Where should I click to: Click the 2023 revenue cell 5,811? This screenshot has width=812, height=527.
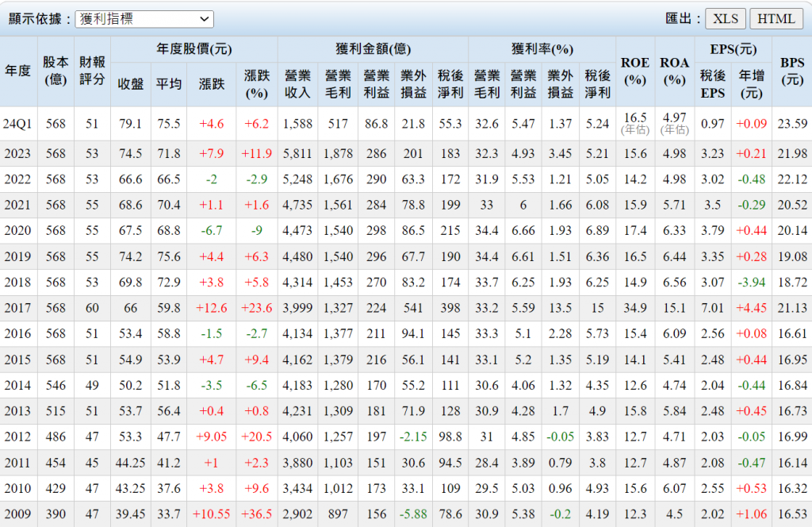point(297,154)
